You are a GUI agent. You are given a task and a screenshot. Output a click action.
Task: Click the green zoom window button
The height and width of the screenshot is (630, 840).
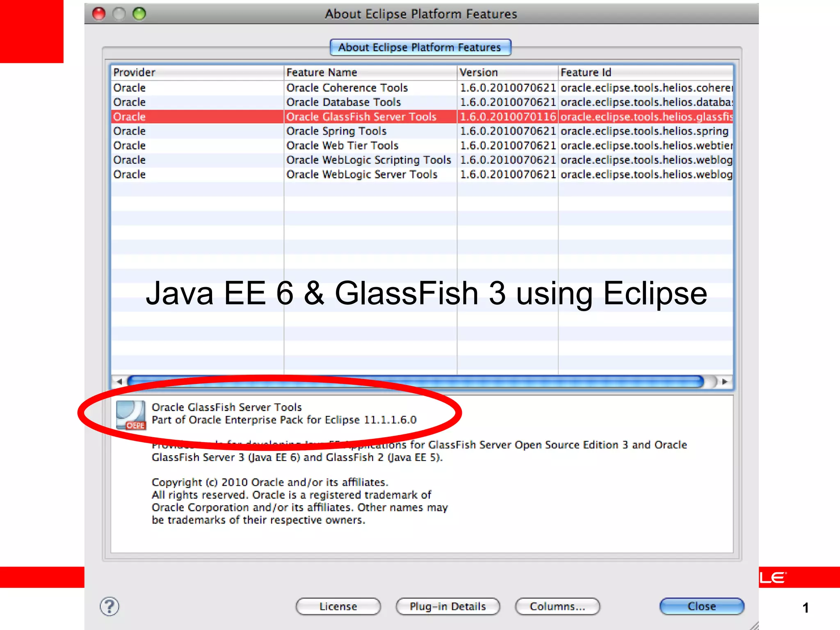139,14
